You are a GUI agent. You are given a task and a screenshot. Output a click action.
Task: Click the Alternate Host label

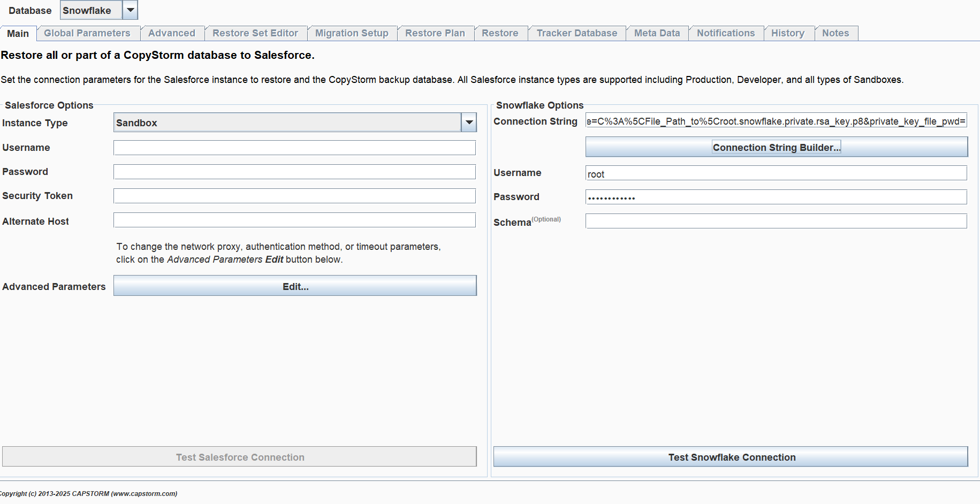(x=35, y=222)
